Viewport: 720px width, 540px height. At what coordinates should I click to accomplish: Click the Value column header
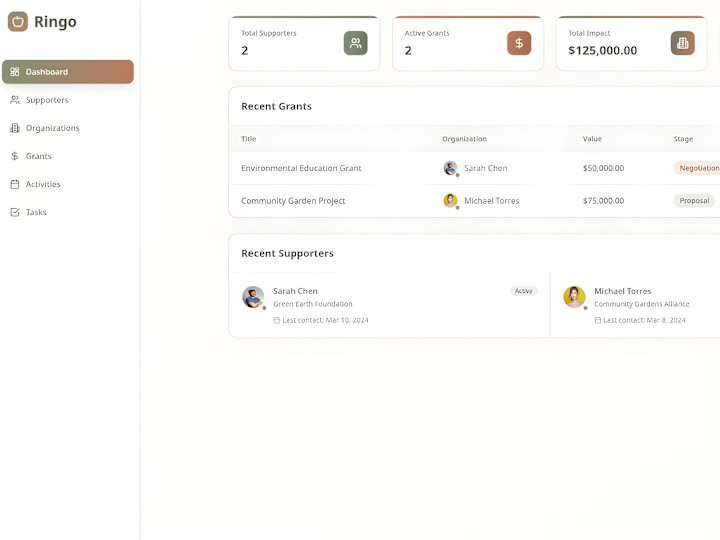click(x=592, y=139)
